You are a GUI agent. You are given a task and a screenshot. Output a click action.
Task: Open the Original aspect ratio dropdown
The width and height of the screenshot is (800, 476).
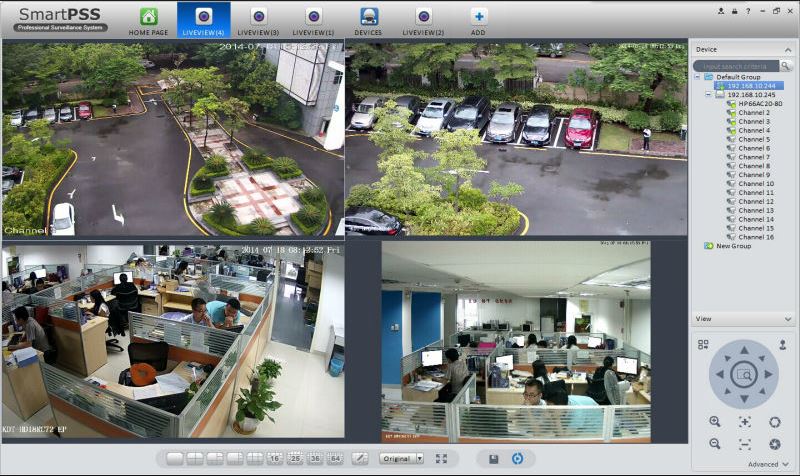coord(402,458)
